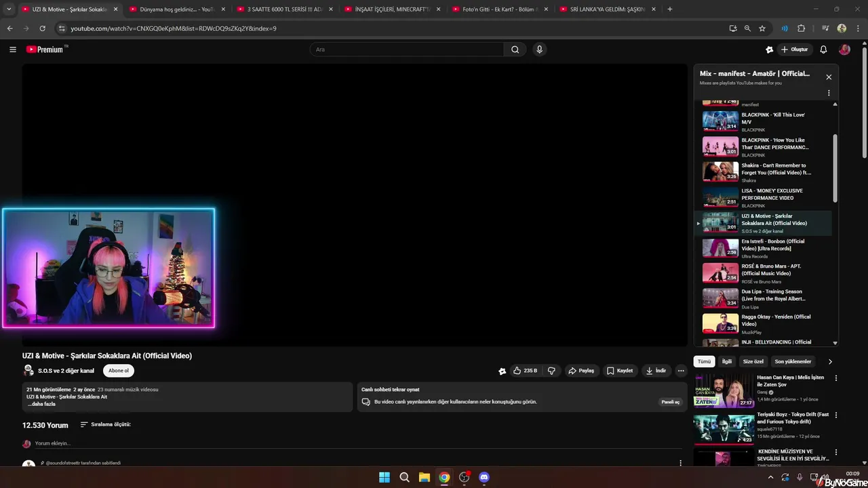Select the İlgili filter chip

pyautogui.click(x=726, y=362)
